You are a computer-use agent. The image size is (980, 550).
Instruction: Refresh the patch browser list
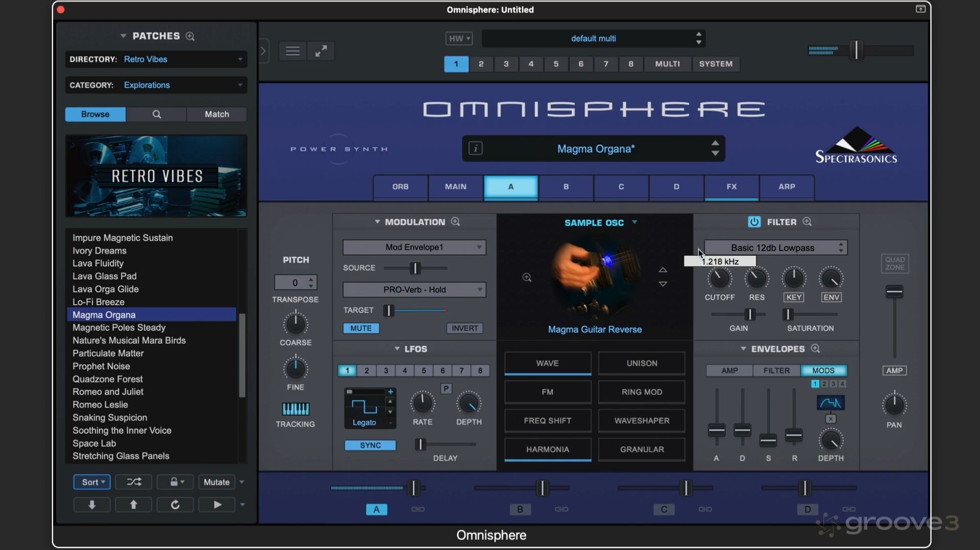(175, 505)
